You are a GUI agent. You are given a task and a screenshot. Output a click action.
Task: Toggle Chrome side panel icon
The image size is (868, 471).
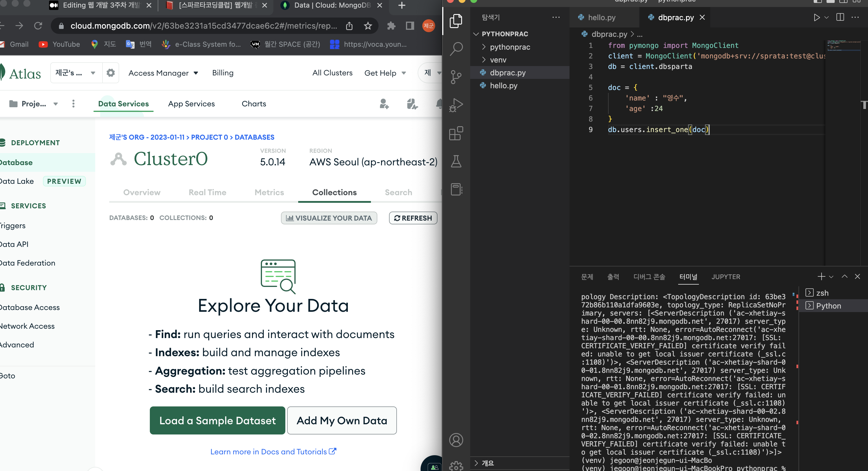pyautogui.click(x=410, y=26)
